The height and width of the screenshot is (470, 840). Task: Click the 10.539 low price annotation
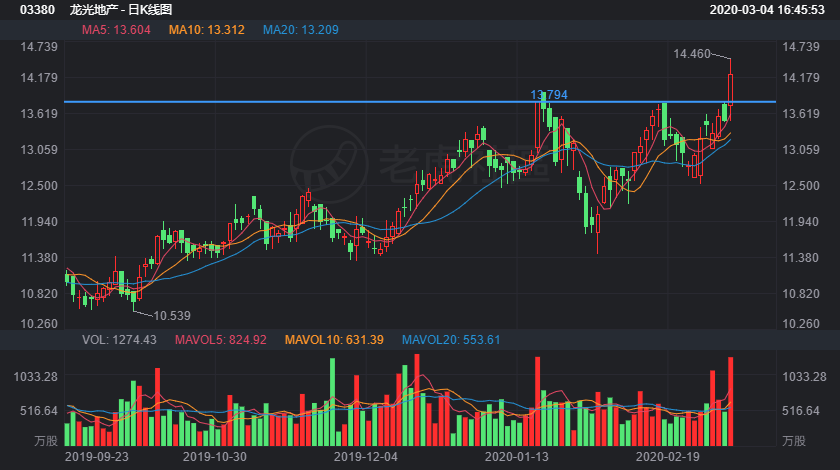172,316
